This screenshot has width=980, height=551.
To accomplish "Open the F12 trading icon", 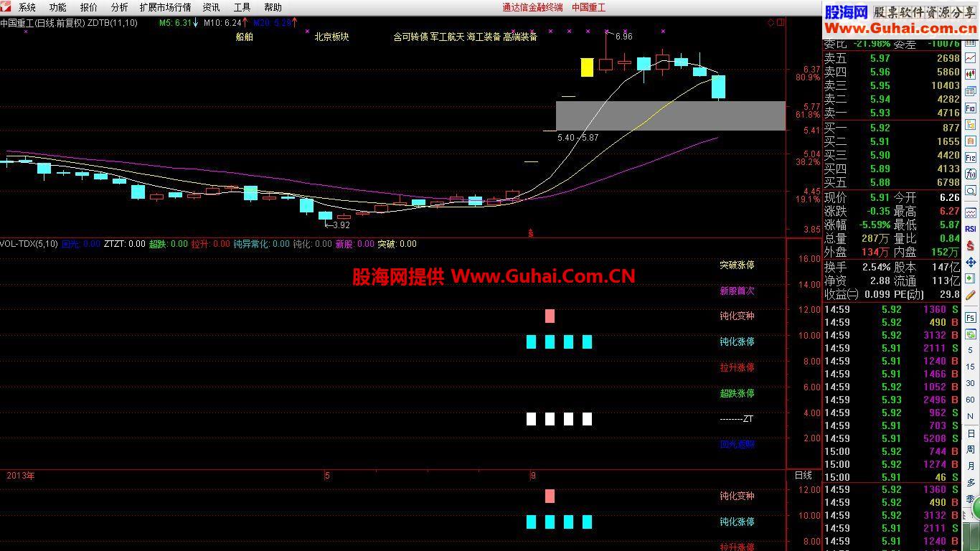I will tap(971, 158).
